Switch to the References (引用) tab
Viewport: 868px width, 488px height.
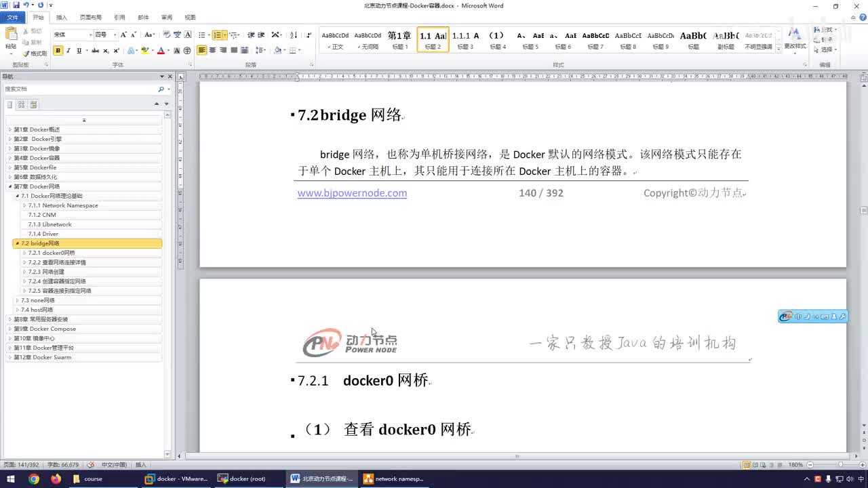(119, 18)
